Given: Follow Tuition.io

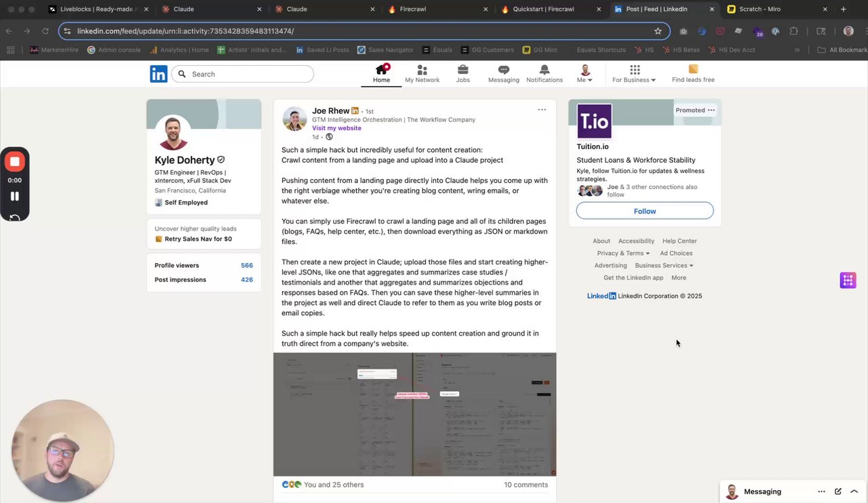Looking at the screenshot, I should tap(645, 211).
